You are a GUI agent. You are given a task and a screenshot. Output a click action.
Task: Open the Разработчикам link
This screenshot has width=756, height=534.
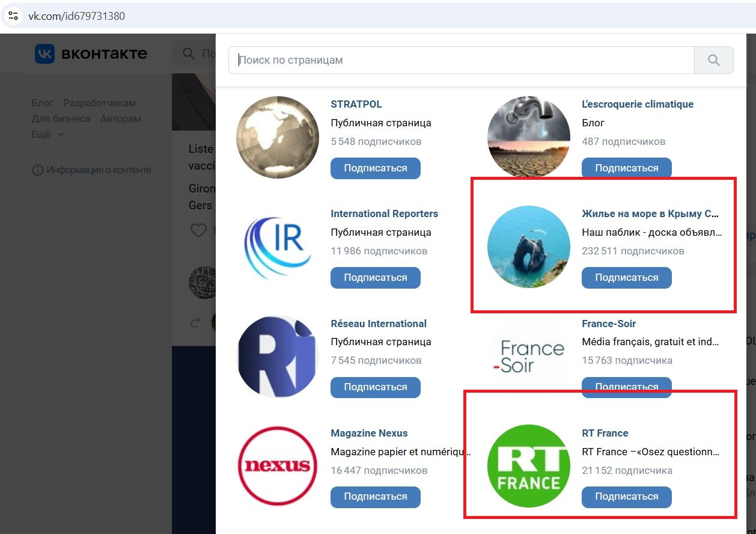click(x=100, y=103)
